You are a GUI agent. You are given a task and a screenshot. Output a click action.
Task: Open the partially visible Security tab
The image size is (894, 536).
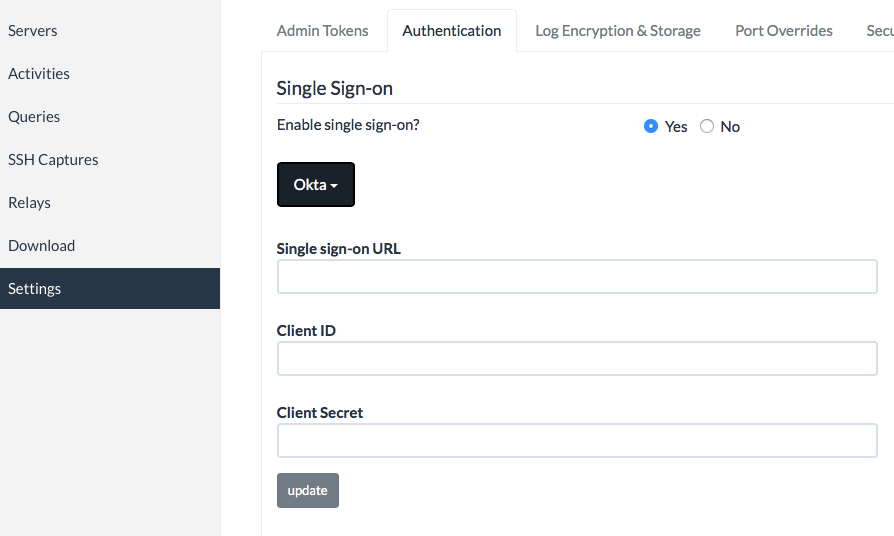(x=879, y=31)
